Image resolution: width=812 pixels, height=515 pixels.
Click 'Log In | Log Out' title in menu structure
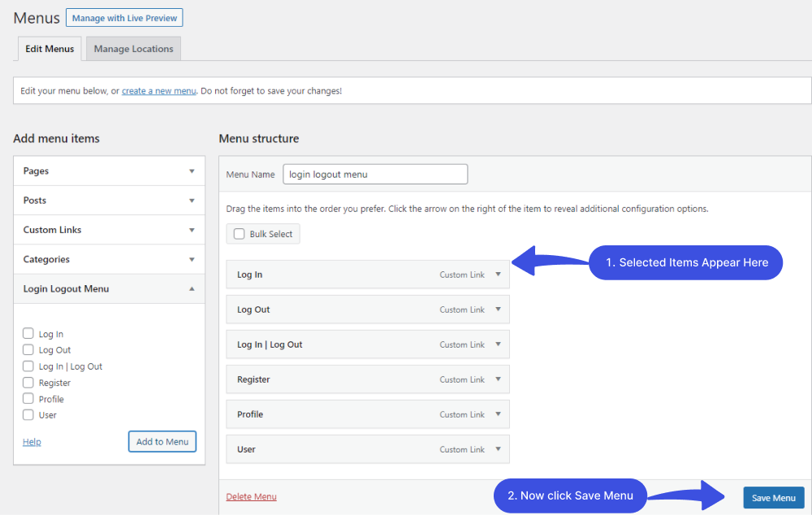coord(270,344)
